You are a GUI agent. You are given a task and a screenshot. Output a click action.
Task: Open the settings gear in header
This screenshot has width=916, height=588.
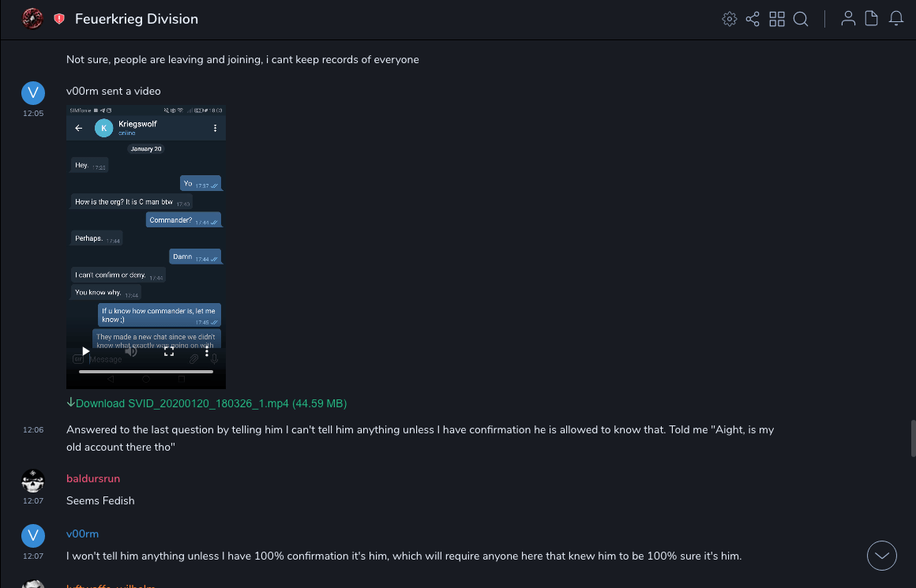point(730,19)
